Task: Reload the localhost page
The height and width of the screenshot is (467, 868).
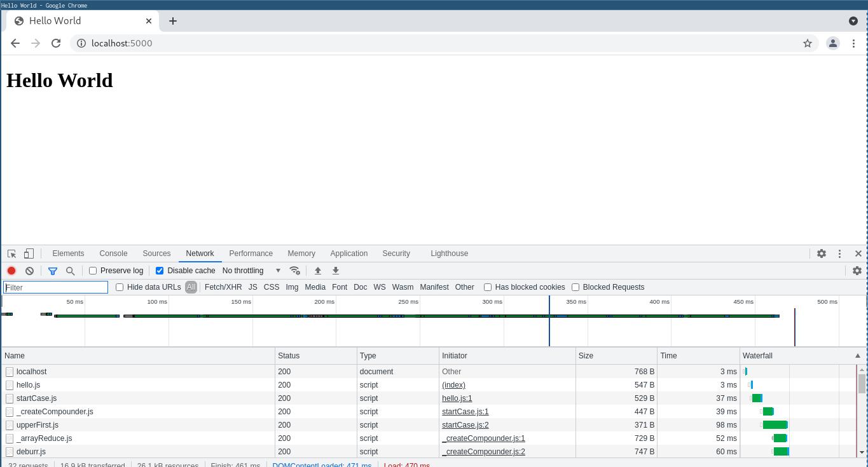Action: point(56,43)
